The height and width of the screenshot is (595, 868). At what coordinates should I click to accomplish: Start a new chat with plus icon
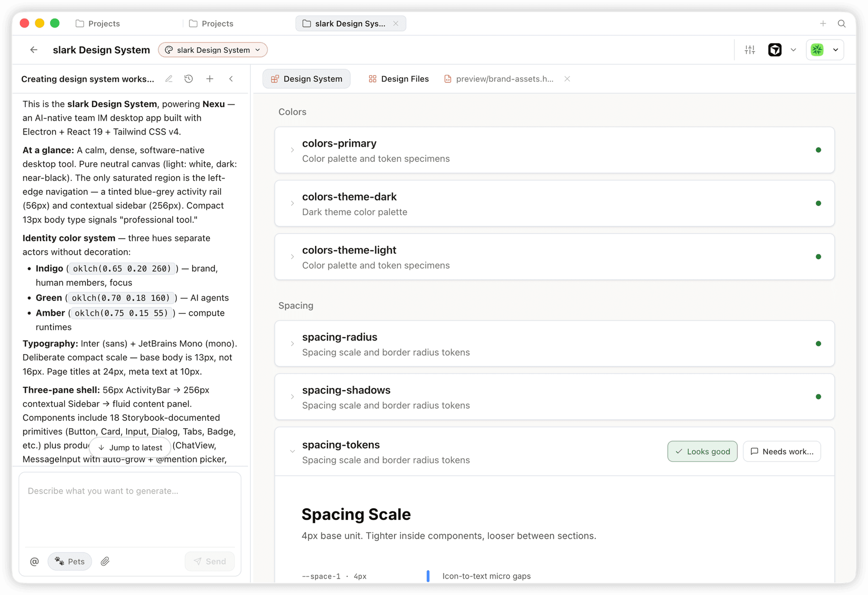[210, 79]
